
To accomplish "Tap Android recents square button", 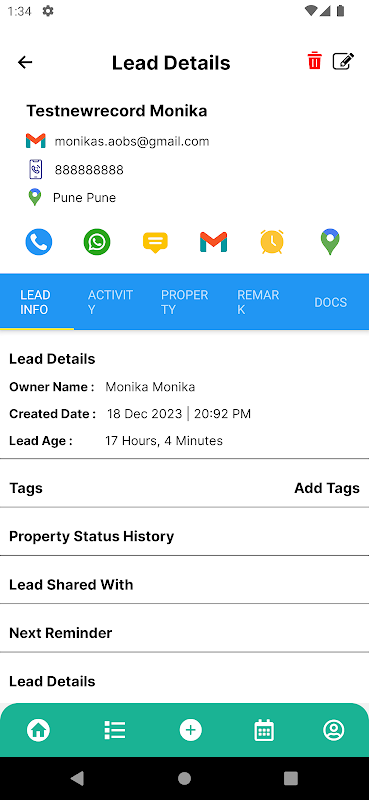I will pyautogui.click(x=291, y=778).
